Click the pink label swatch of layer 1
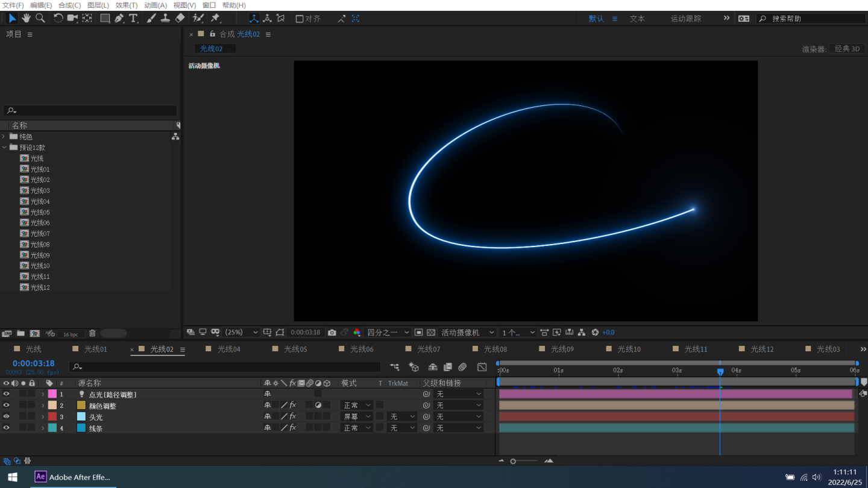The height and width of the screenshot is (488, 868). tap(52, 394)
